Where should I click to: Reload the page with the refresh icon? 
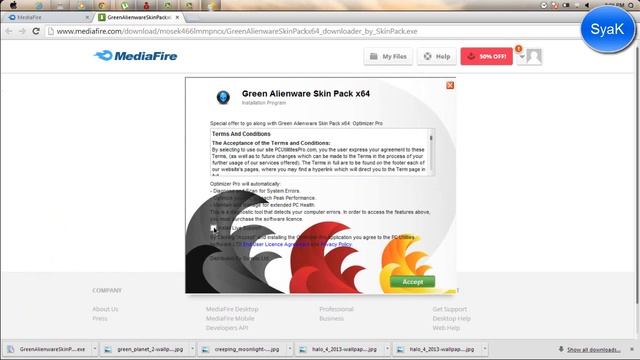point(36,31)
